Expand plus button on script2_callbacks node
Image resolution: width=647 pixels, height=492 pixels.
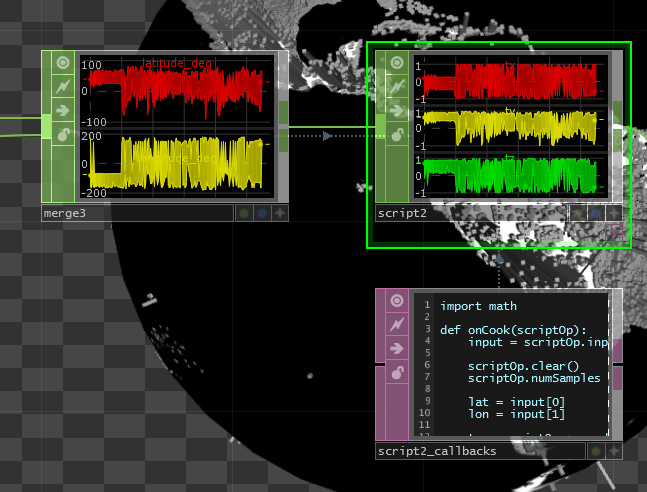[613, 451]
